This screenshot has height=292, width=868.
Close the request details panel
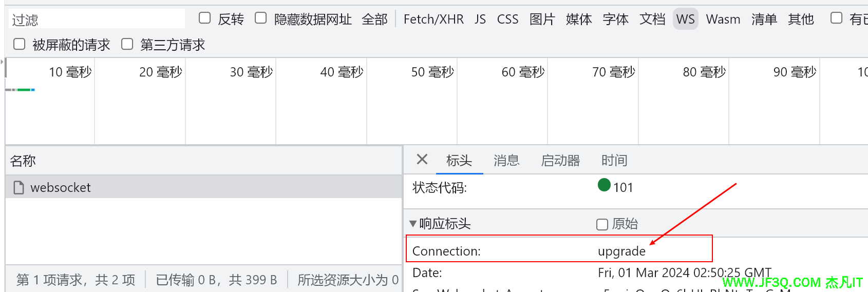click(422, 160)
